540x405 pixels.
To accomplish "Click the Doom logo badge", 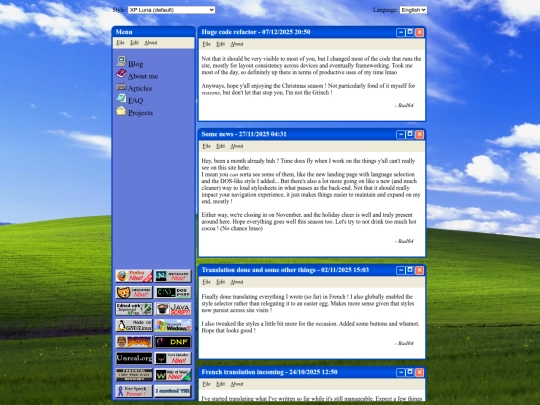I will 134,342.
